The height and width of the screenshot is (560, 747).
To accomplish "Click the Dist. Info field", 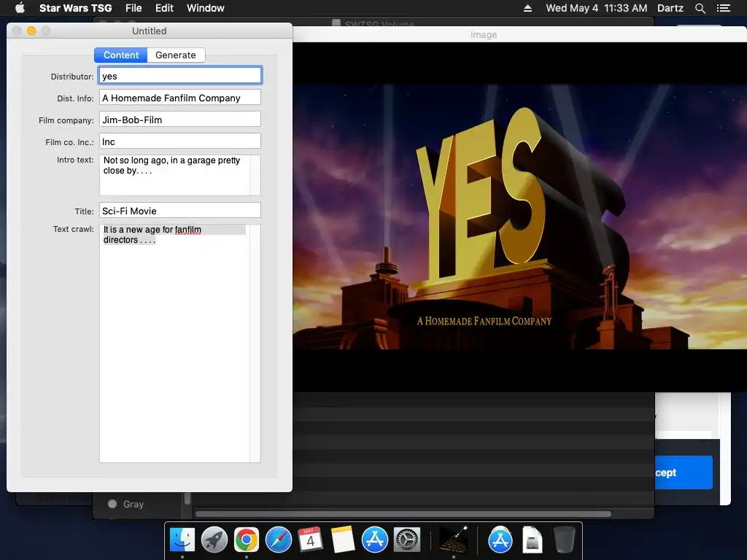I will tap(180, 98).
